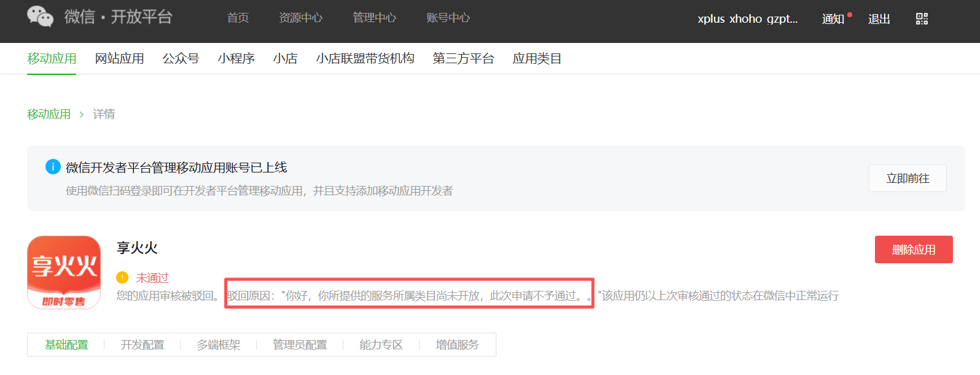The image size is (980, 375).
Task: Click the red 删除应用 button
Action: [x=914, y=249]
